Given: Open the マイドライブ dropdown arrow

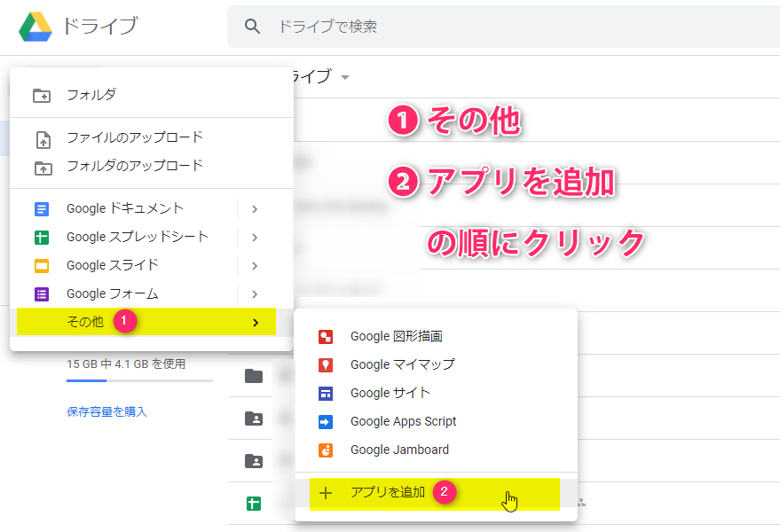Looking at the screenshot, I should [x=345, y=77].
